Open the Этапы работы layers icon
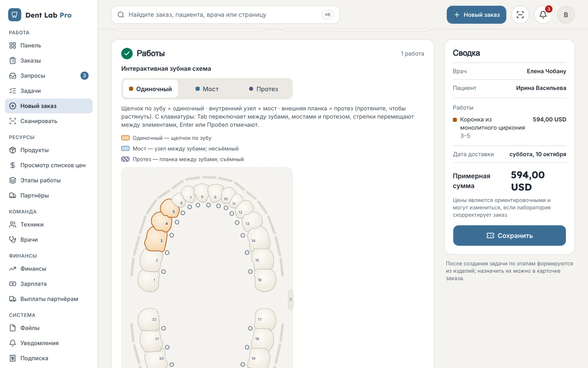Viewport: 588px width, 368px height. [x=12, y=180]
